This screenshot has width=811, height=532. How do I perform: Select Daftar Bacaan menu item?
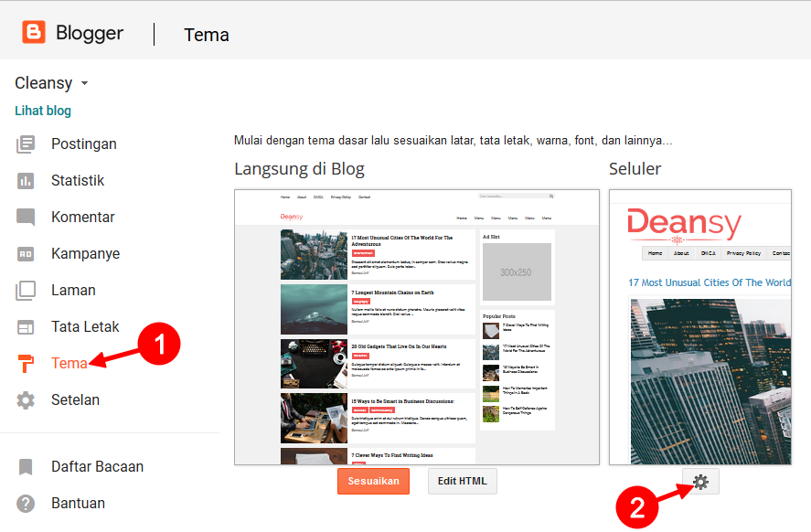pos(80,467)
